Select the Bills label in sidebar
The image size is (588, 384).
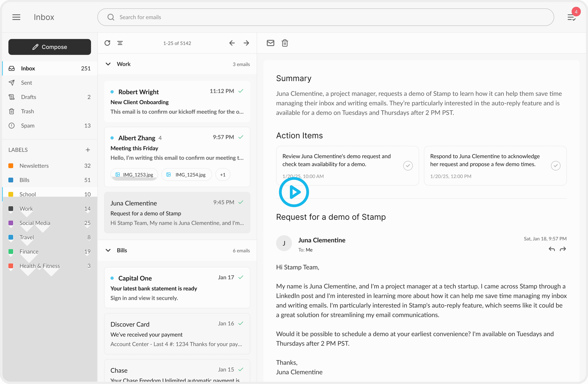50,180
